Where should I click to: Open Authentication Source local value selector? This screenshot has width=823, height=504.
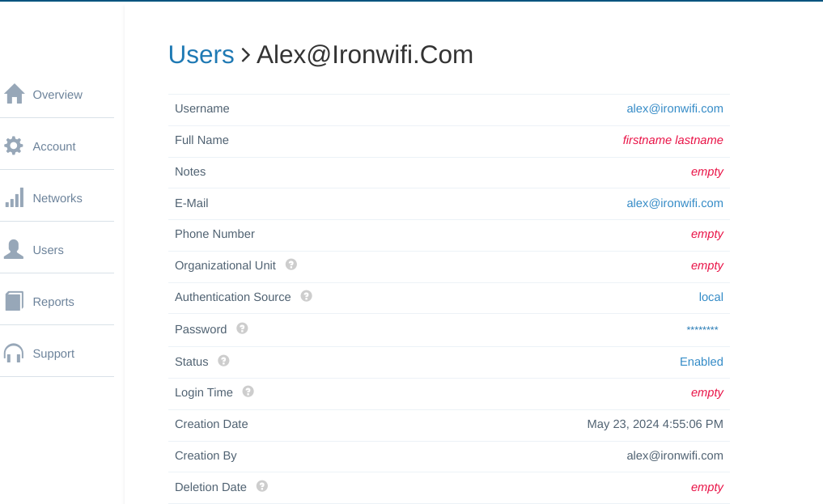click(x=711, y=297)
